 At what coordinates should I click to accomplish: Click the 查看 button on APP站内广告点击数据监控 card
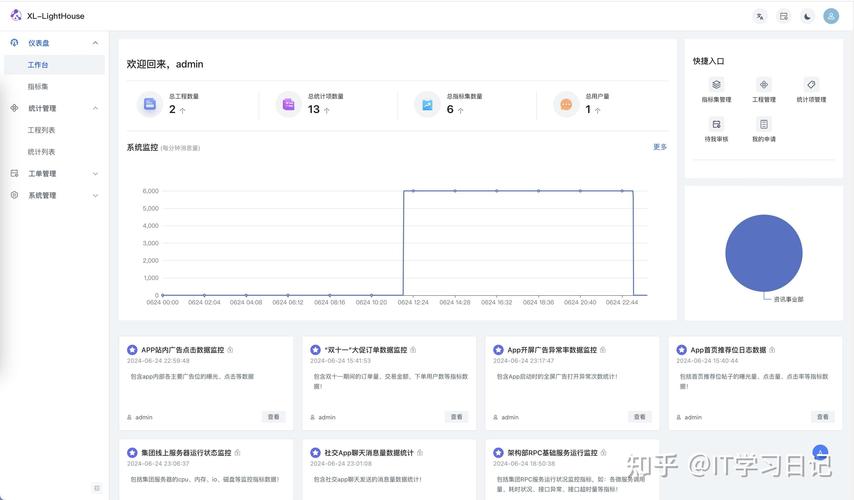click(273, 417)
